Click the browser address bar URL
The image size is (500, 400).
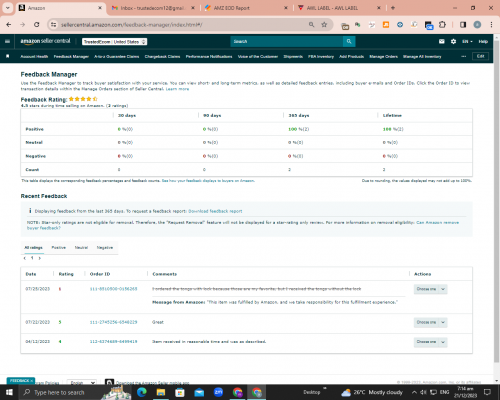point(131,25)
